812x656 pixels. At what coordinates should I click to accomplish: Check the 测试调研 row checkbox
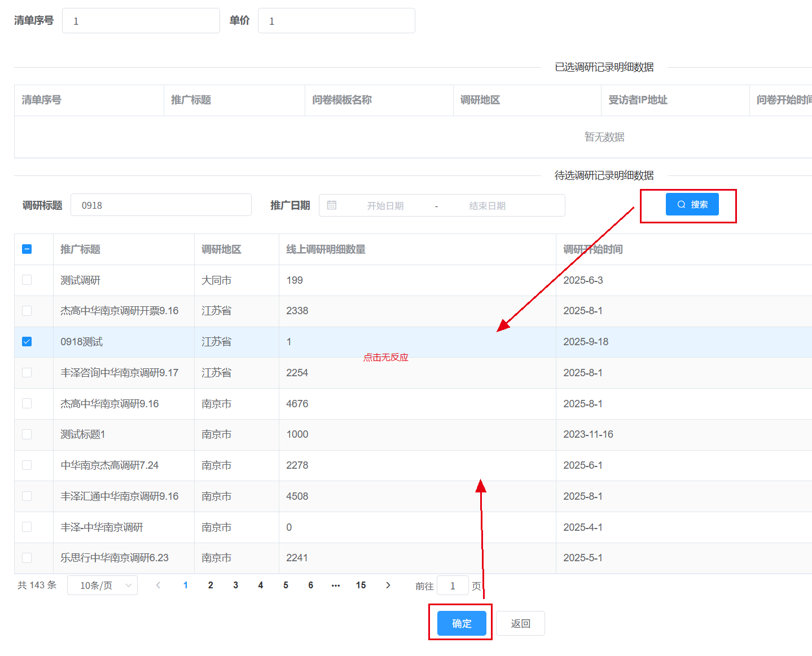(27, 280)
